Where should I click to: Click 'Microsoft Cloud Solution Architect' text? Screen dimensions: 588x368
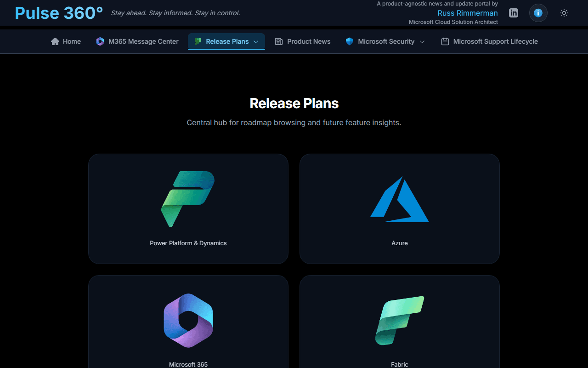(x=453, y=22)
